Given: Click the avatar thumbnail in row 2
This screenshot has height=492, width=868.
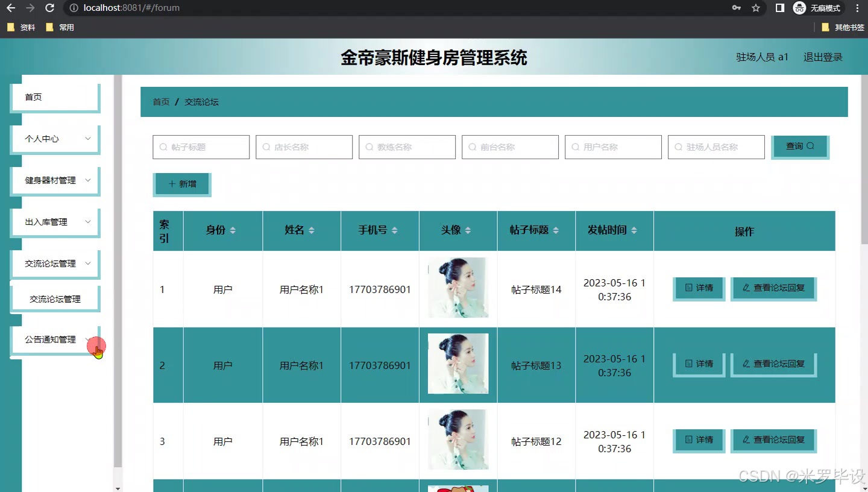Looking at the screenshot, I should (x=458, y=364).
